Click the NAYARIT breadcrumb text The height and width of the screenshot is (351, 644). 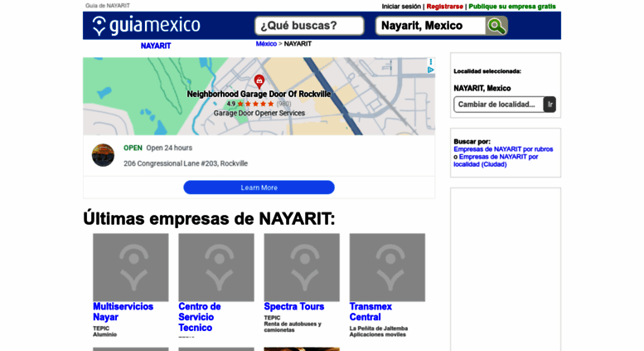pyautogui.click(x=298, y=44)
